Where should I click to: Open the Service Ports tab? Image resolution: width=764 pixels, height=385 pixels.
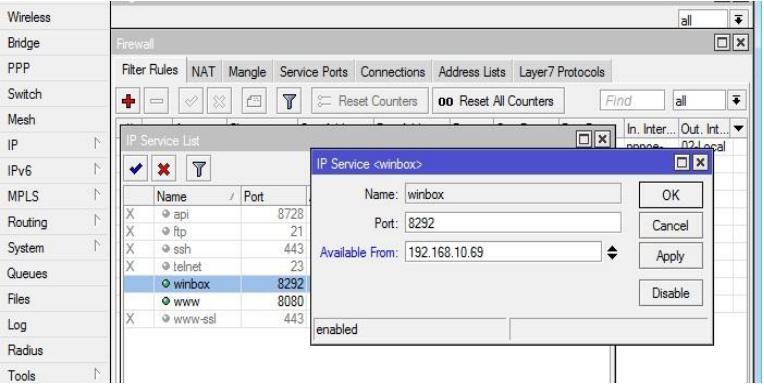coord(314,72)
